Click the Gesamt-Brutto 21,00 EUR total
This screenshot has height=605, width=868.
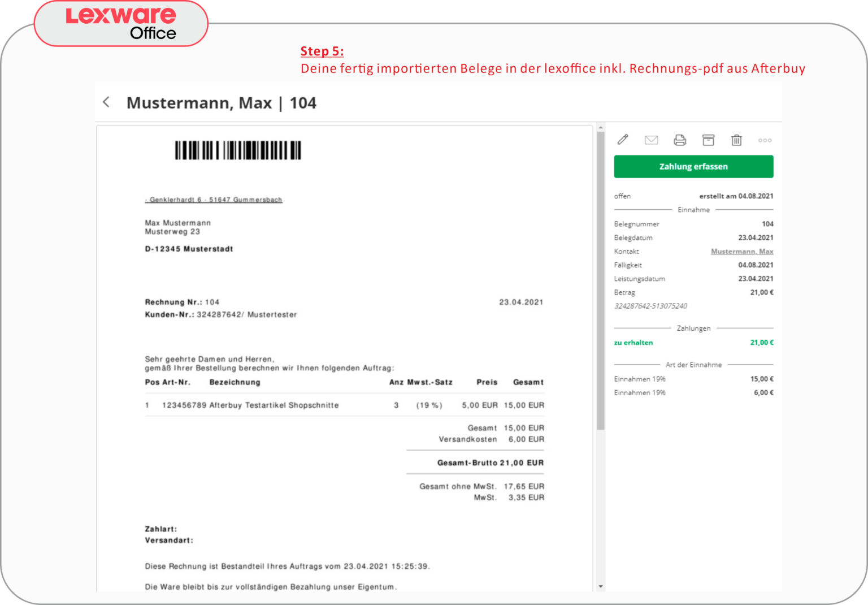pyautogui.click(x=491, y=463)
